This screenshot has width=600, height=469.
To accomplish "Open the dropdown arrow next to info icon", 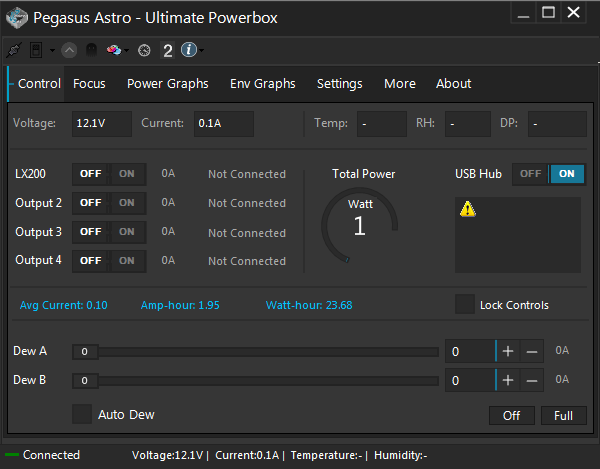I will coord(201,50).
